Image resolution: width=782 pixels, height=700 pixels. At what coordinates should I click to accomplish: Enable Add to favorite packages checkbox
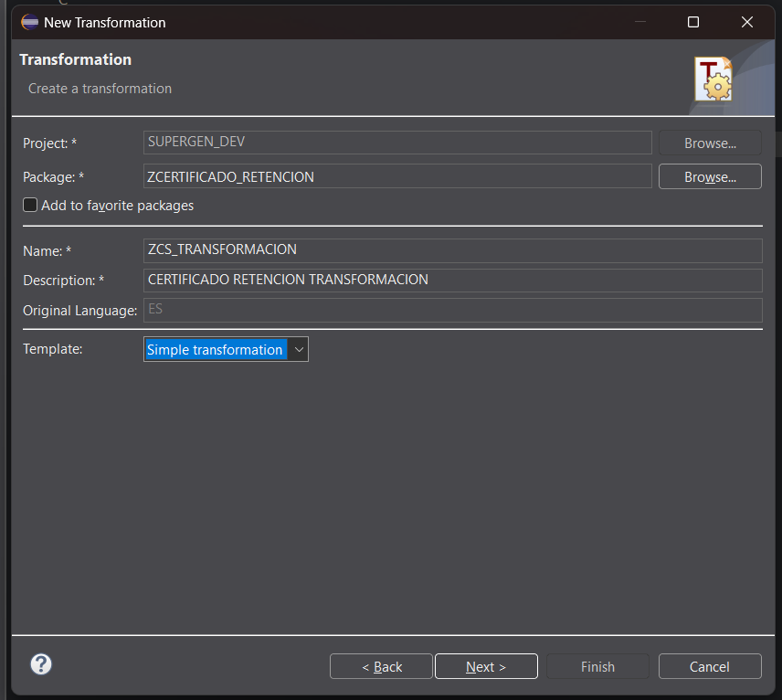[x=31, y=206]
